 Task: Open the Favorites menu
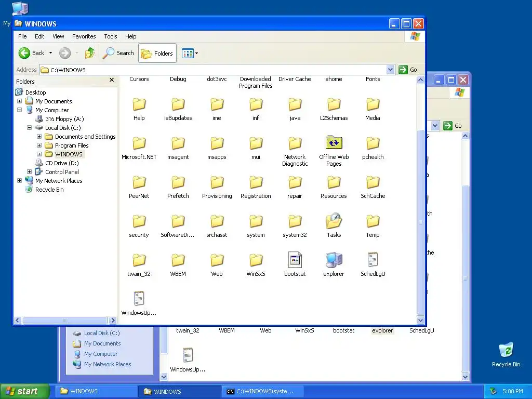pyautogui.click(x=84, y=36)
